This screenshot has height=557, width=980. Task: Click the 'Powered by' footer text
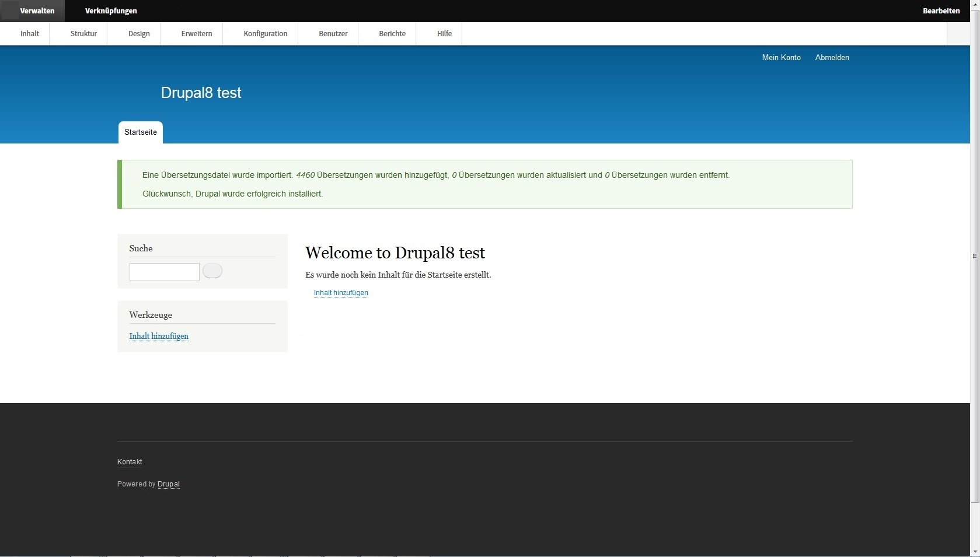point(136,484)
